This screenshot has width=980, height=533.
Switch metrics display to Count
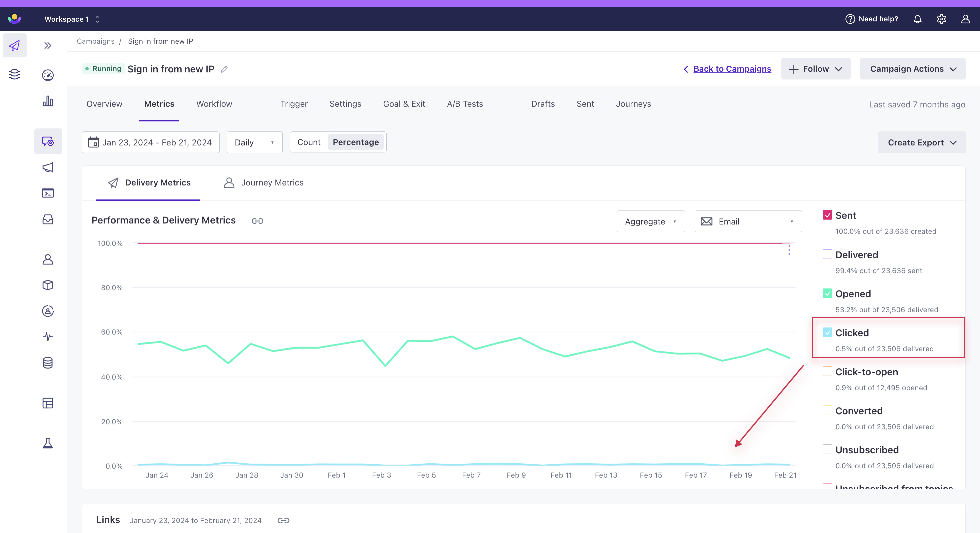pos(309,142)
